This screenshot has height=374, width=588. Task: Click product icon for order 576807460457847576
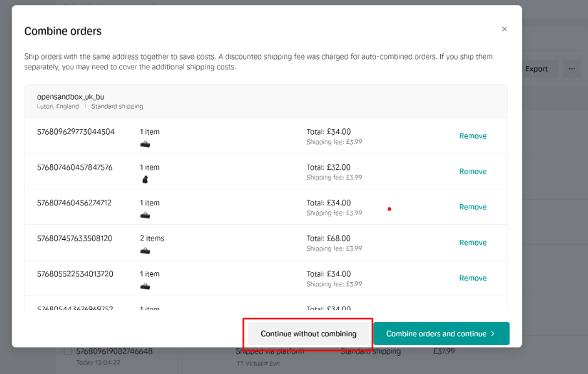[x=145, y=180]
